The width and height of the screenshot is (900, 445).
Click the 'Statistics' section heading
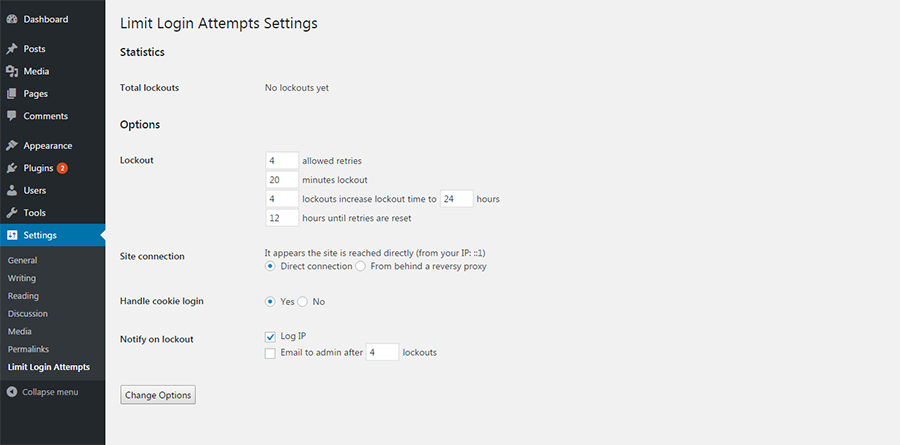[142, 52]
